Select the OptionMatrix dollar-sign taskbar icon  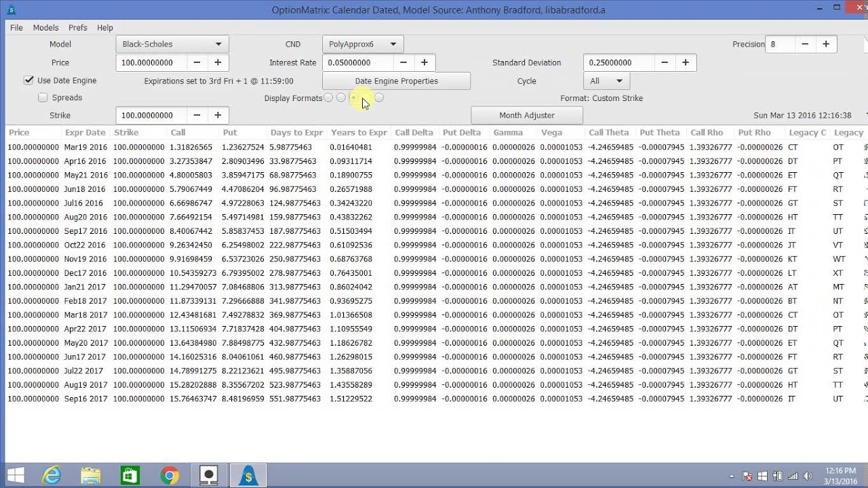point(248,476)
